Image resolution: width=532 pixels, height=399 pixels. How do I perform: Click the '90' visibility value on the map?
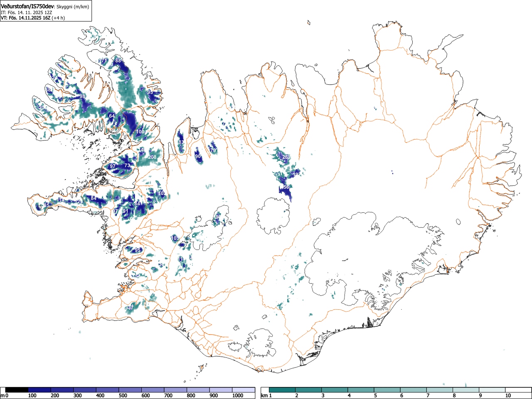(x=198, y=156)
